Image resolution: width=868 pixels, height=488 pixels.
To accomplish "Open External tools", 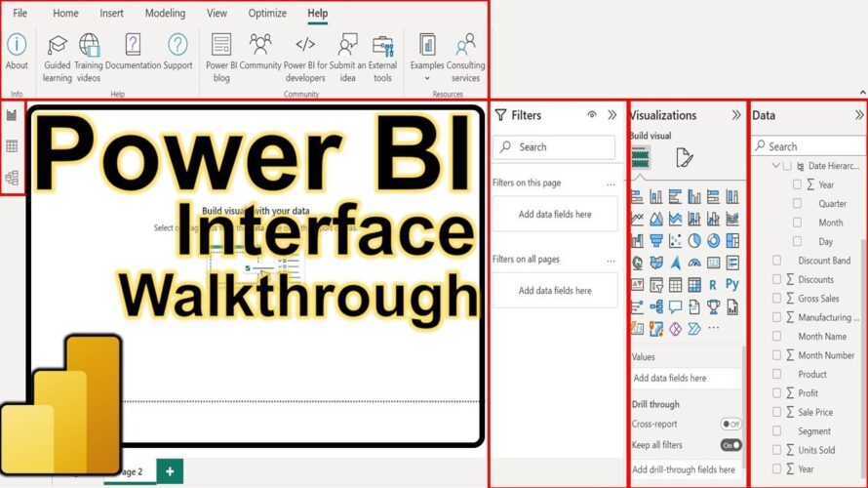I will point(382,59).
